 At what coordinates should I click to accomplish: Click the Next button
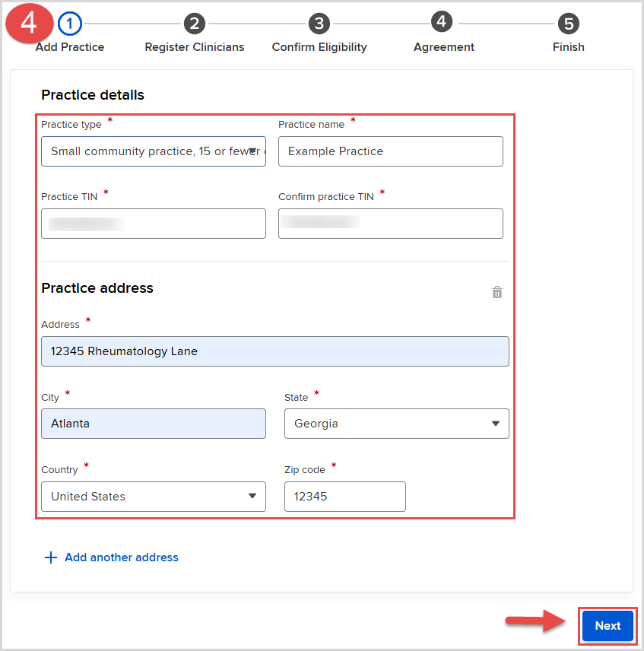[608, 626]
